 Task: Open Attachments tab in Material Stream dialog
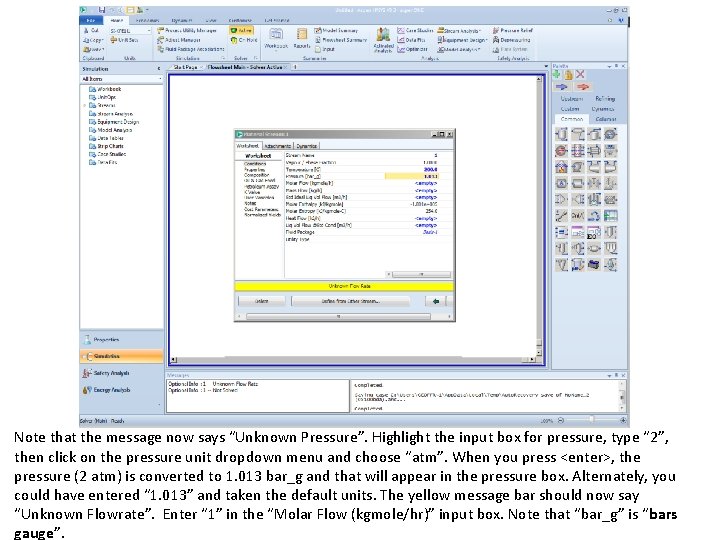(278, 146)
